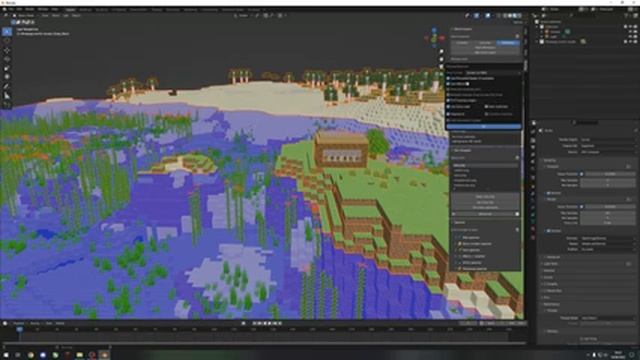
Task: Open the File menu
Action: (11, 9)
